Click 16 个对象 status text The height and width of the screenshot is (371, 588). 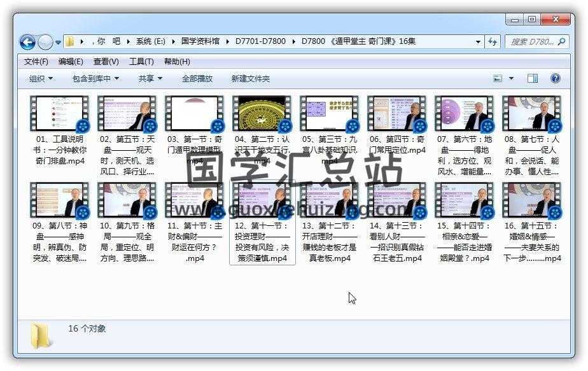pyautogui.click(x=87, y=328)
